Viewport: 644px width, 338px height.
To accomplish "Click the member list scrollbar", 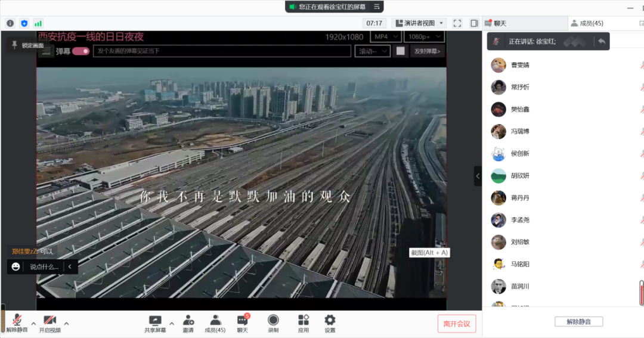I will 641,293.
